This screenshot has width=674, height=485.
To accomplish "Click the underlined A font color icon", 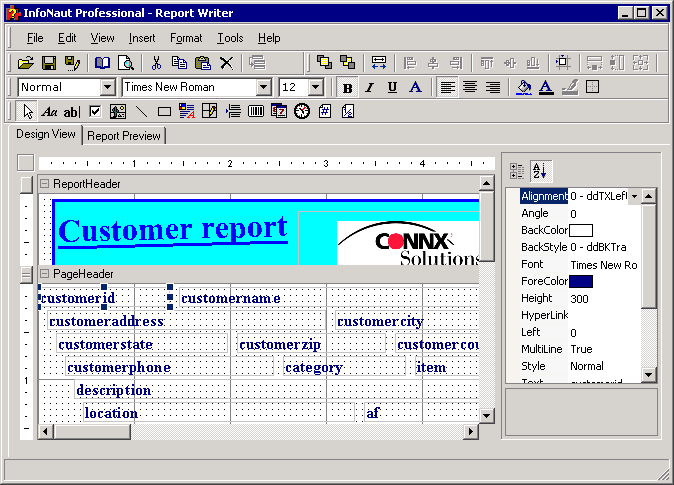I will [x=546, y=87].
